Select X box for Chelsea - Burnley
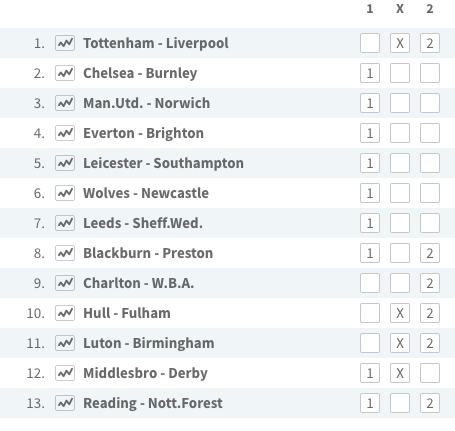Image resolution: width=455 pixels, height=431 pixels. (x=400, y=73)
